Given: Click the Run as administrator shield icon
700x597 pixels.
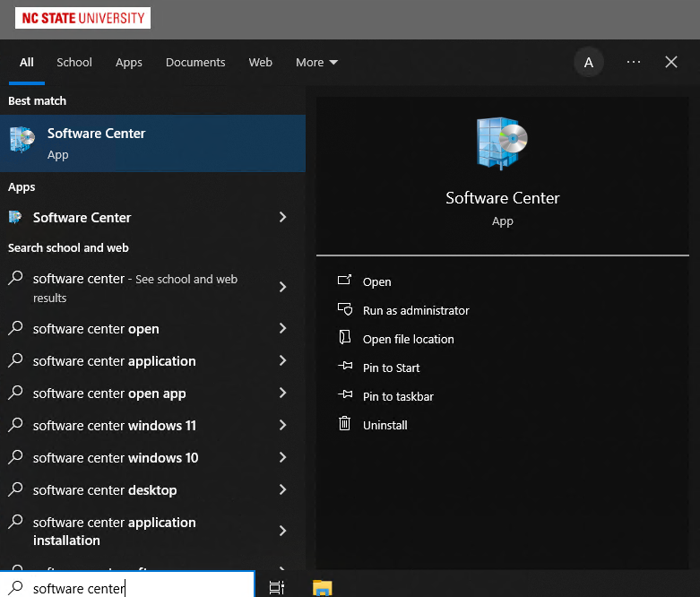Looking at the screenshot, I should pos(345,310).
